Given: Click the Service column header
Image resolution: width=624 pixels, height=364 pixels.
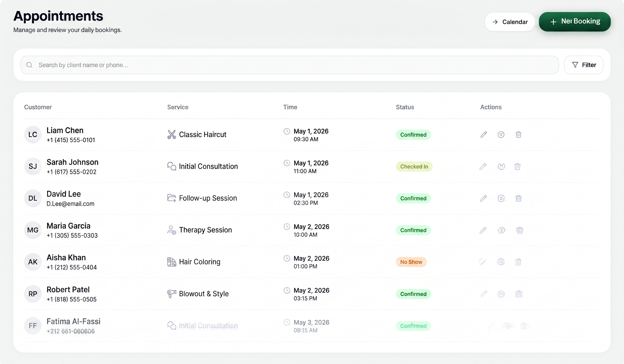Looking at the screenshot, I should pos(178,107).
